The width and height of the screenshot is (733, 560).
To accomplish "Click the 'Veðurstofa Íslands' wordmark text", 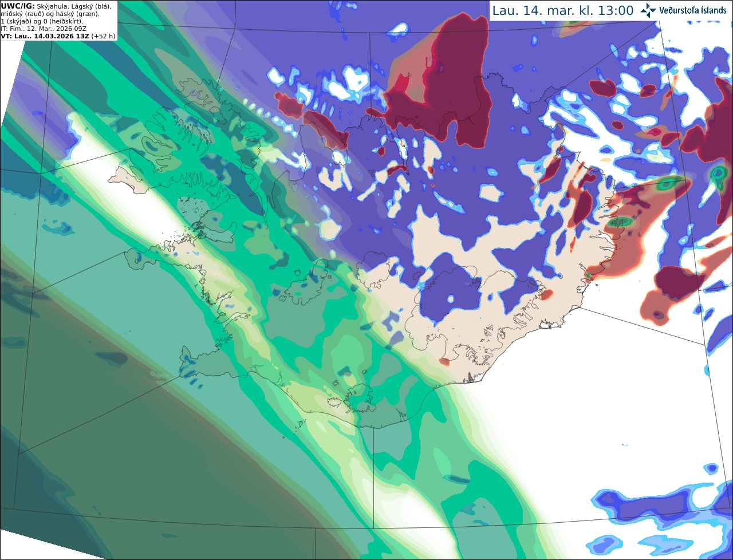I will pyautogui.click(x=693, y=10).
